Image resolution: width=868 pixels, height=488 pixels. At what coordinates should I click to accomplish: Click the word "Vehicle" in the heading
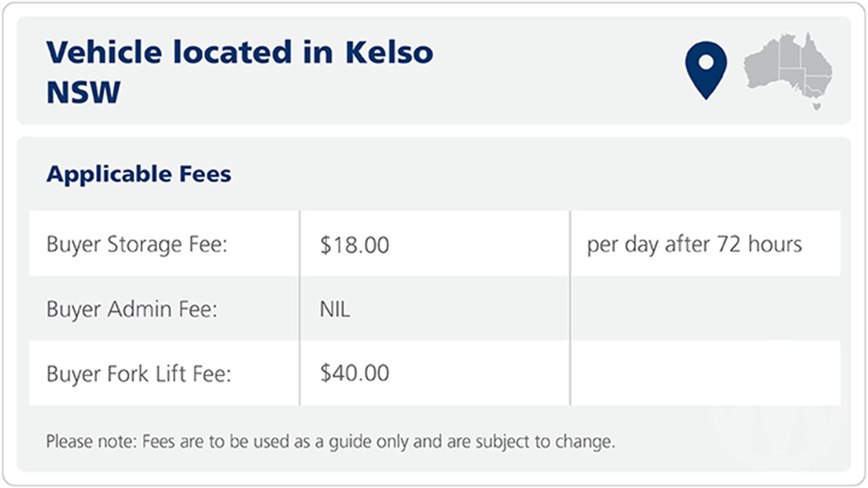click(104, 52)
